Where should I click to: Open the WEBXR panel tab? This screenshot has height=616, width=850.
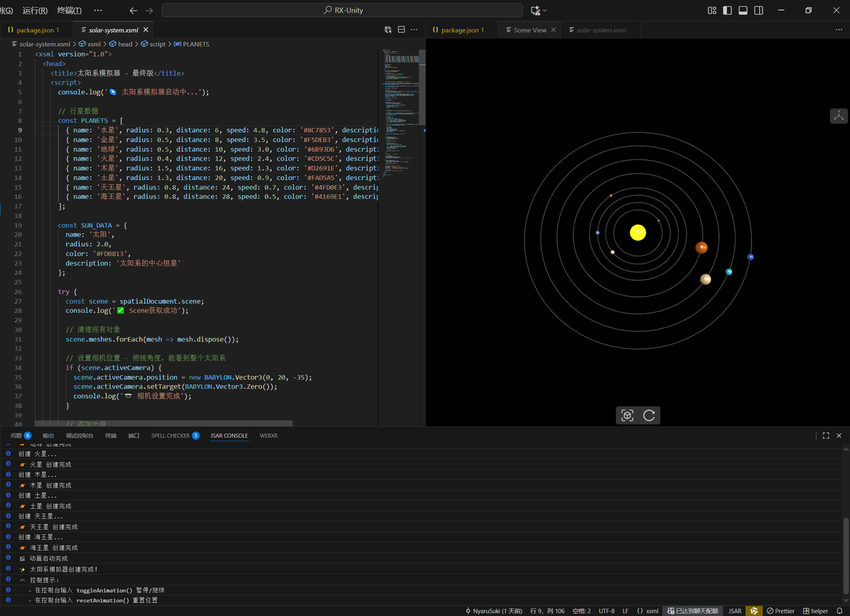point(268,435)
